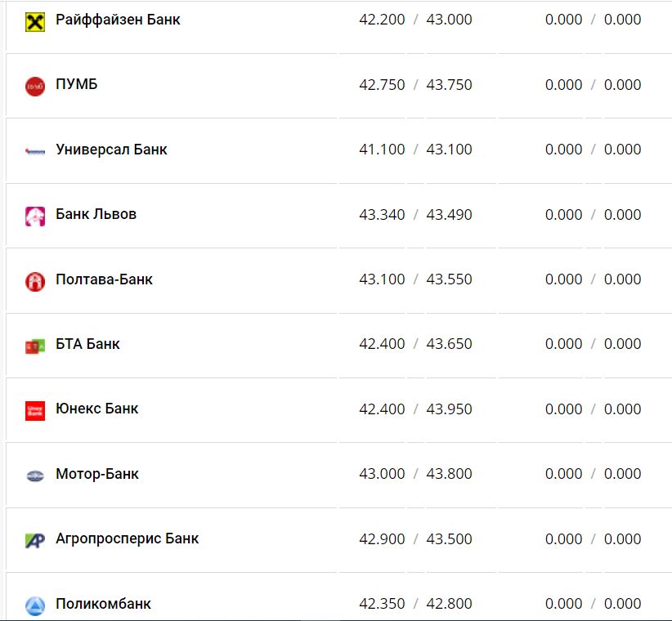The height and width of the screenshot is (621, 672).
Task: Open the Райффайзен Банк link
Action: pos(118,19)
